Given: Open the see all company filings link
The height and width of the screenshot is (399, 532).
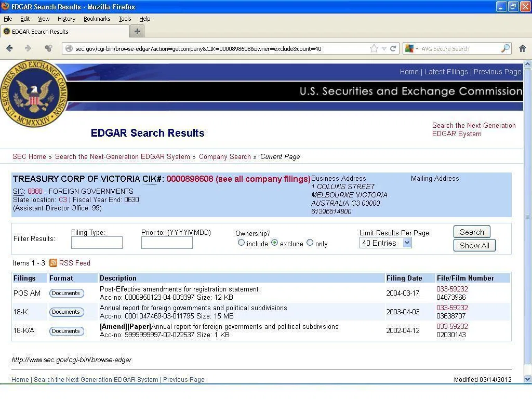Looking at the screenshot, I should [x=263, y=179].
